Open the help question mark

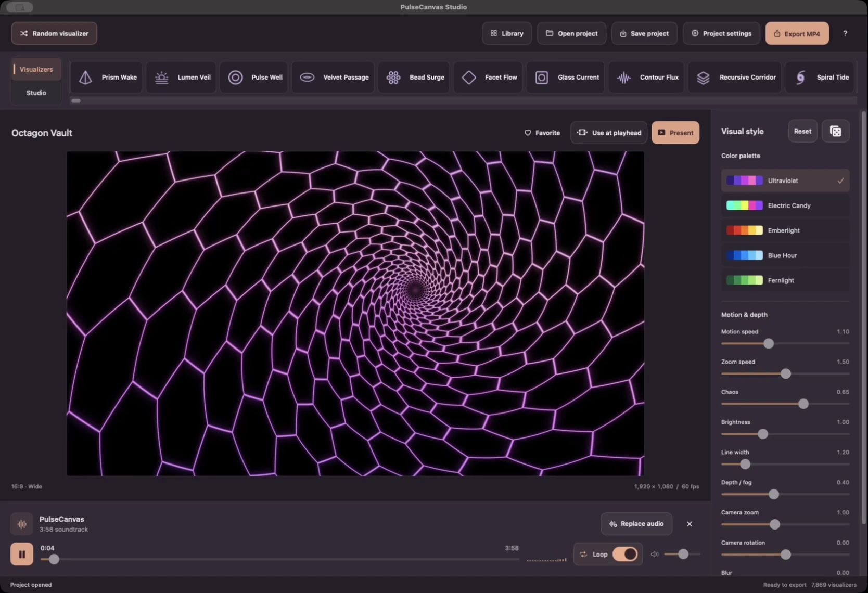(845, 33)
